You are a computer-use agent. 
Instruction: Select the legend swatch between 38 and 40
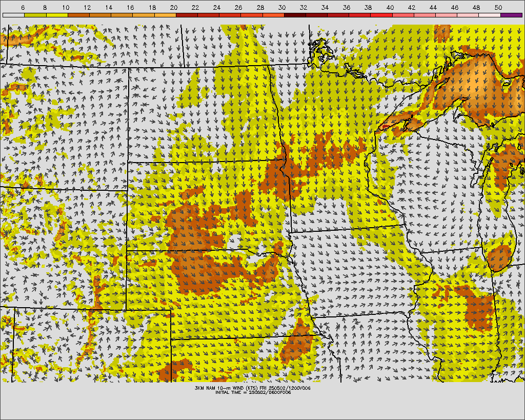point(381,15)
